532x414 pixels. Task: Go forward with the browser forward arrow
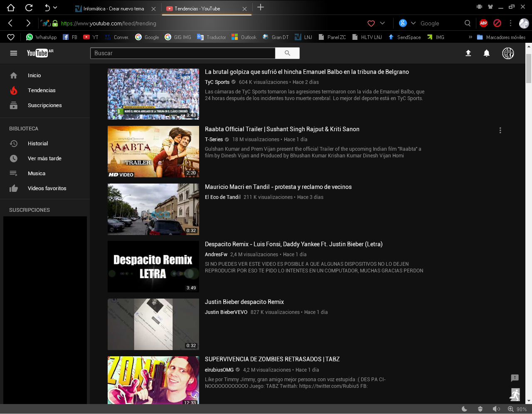(28, 23)
